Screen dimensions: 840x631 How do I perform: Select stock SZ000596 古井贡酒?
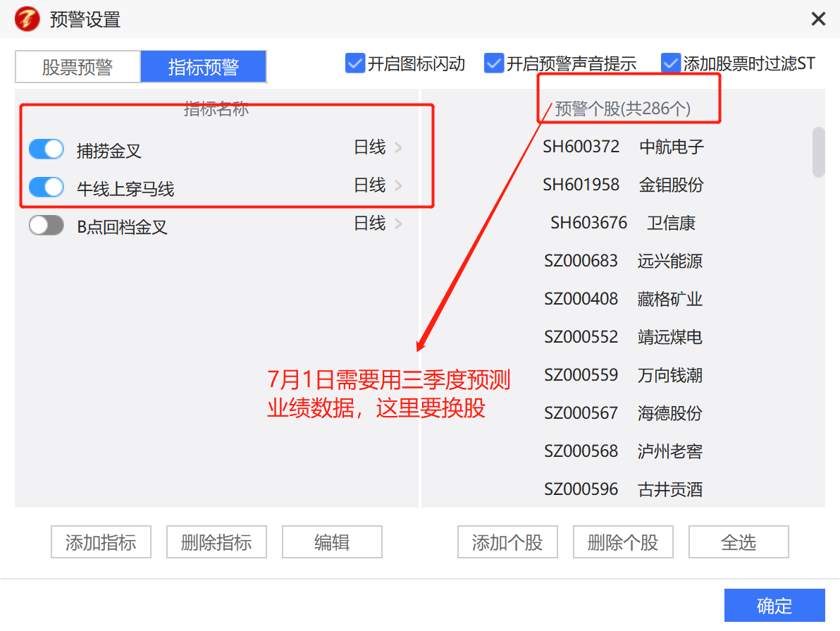click(x=623, y=489)
